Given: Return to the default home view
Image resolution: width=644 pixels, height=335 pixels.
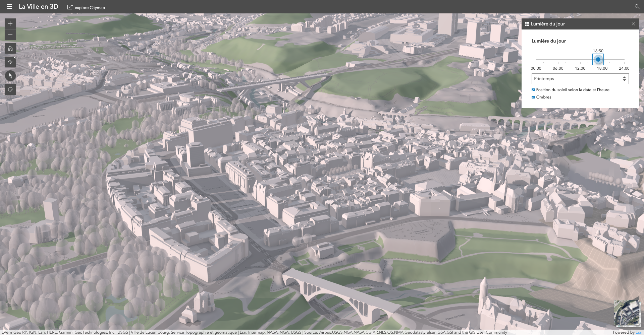Looking at the screenshot, I should click(10, 48).
